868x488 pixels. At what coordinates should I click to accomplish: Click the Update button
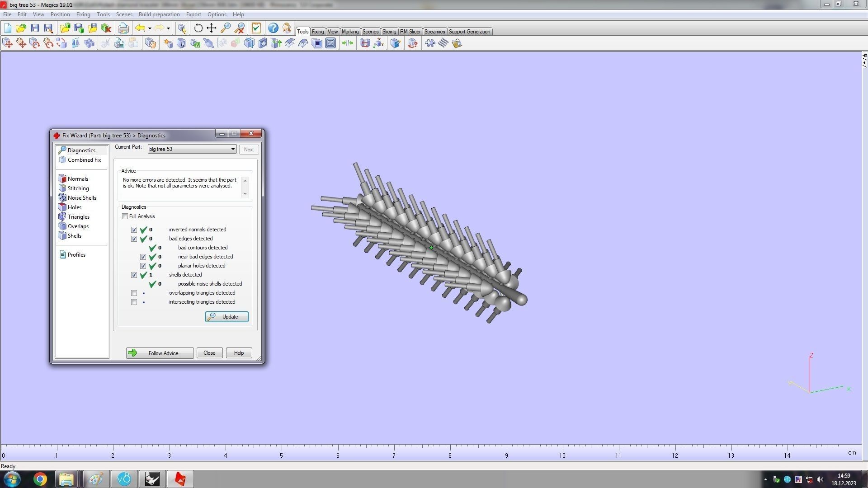(226, 317)
